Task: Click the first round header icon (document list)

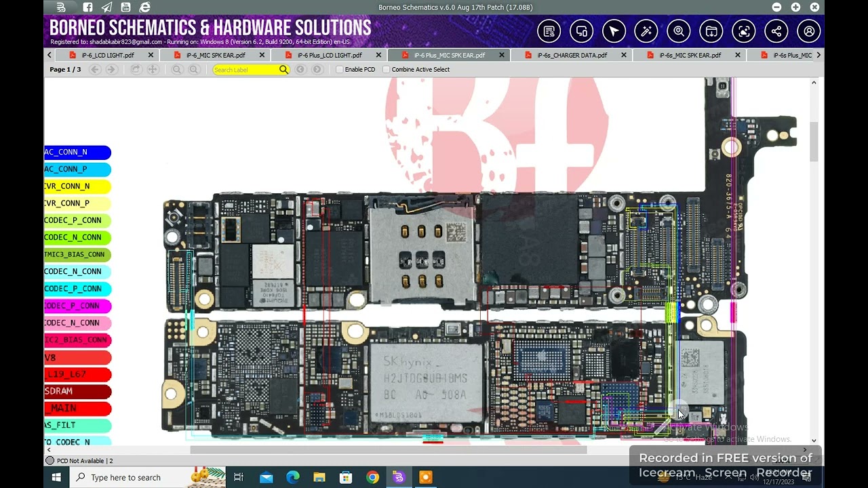Action: 549,31
